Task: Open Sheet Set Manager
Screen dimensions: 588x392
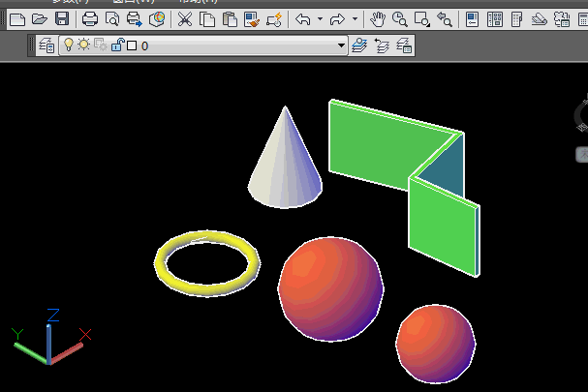Action: coord(540,19)
